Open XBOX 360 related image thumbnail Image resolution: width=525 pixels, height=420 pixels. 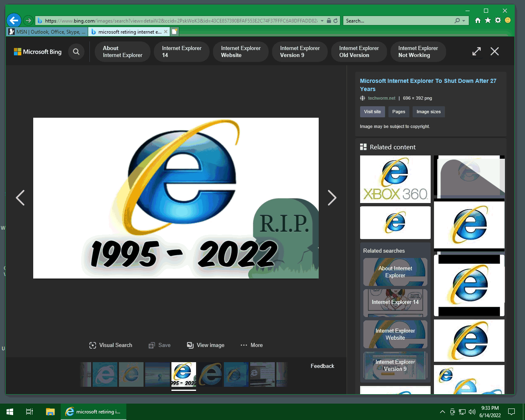pos(395,179)
